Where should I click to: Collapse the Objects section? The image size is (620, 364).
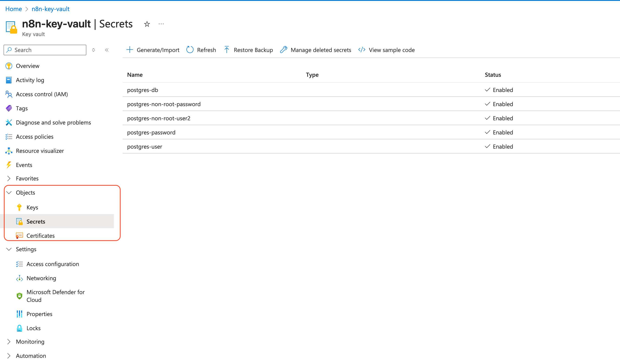click(9, 193)
